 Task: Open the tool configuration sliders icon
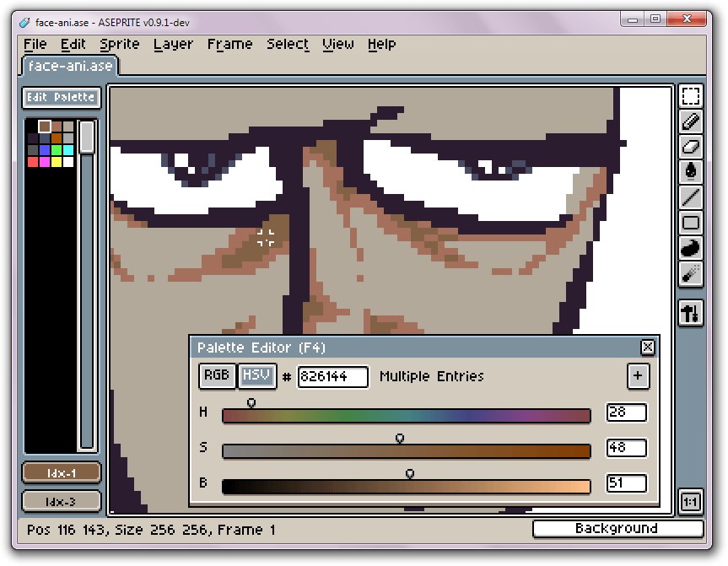click(x=691, y=313)
